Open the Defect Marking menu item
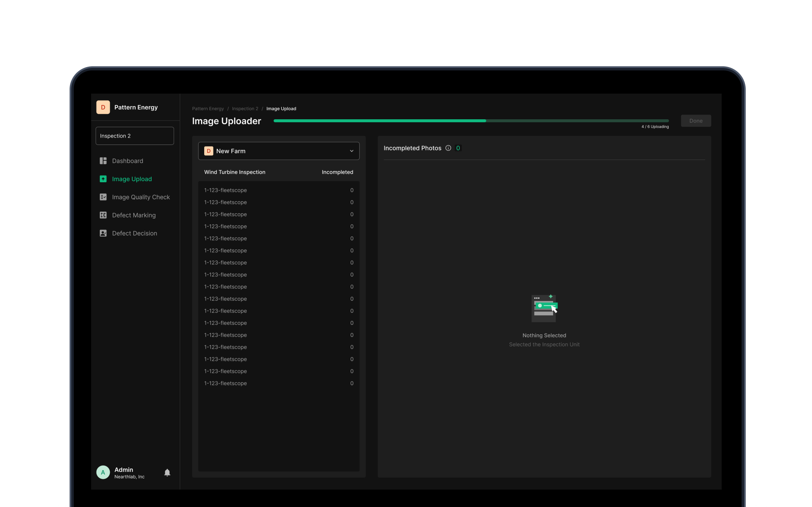 click(x=134, y=215)
